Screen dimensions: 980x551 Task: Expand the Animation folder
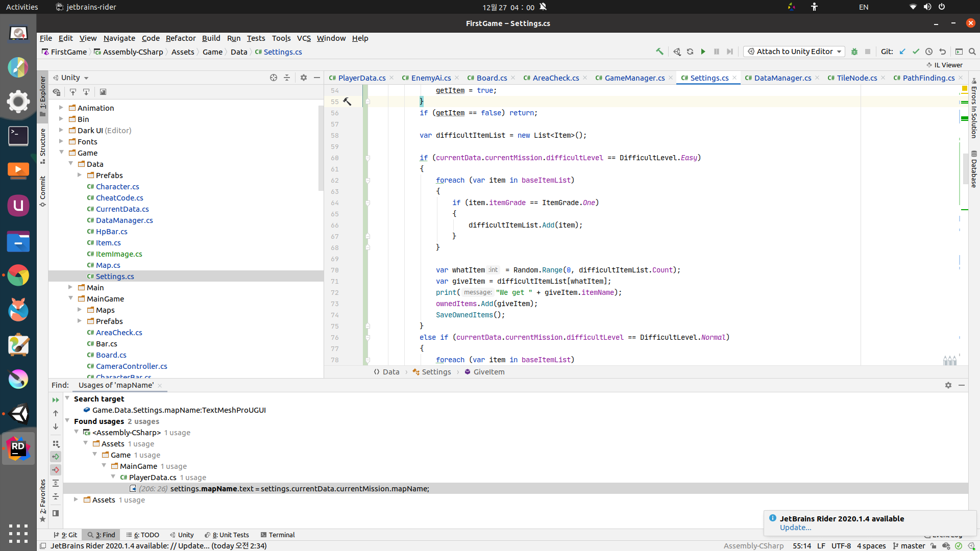click(61, 108)
